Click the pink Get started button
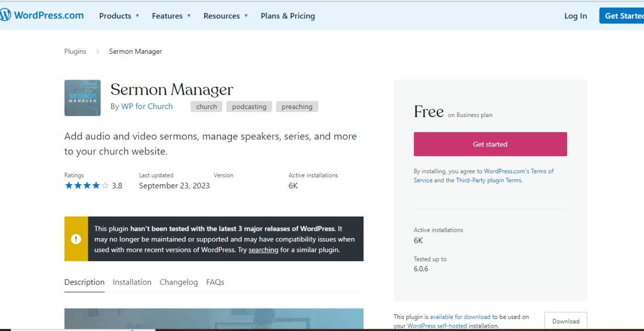 point(490,144)
